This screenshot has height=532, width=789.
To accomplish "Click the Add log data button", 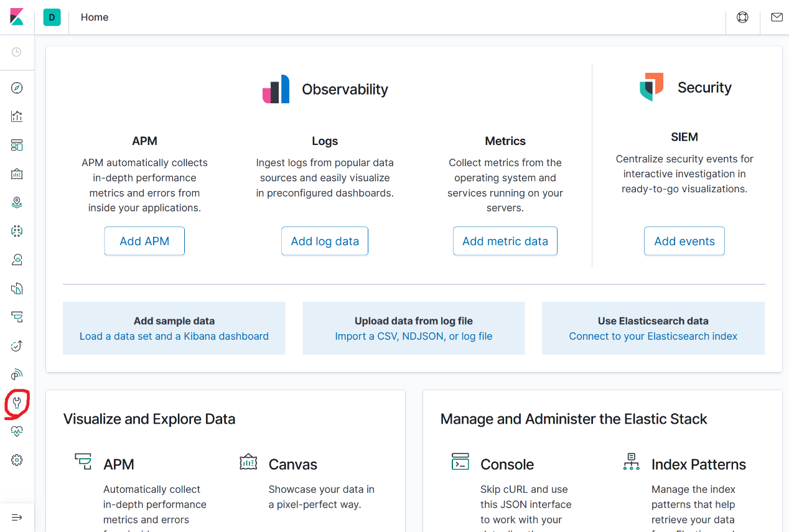I will (x=325, y=241).
